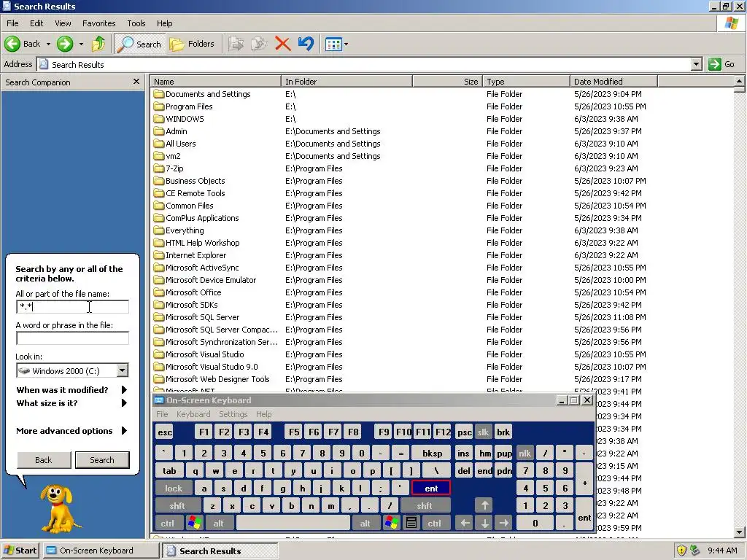Screen dimensions: 747x560
Task: Show the Folders pane
Action: (x=193, y=44)
